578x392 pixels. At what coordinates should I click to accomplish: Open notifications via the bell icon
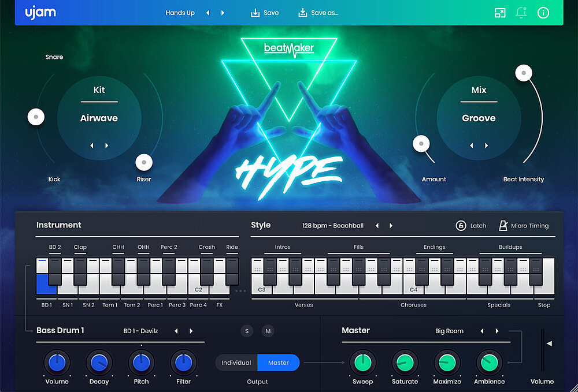[521, 12]
